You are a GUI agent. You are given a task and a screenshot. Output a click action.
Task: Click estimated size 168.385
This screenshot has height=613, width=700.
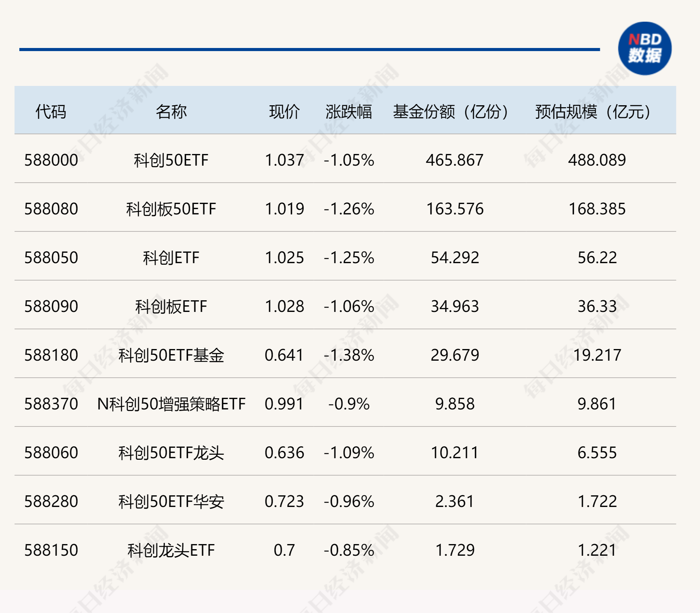597,209
